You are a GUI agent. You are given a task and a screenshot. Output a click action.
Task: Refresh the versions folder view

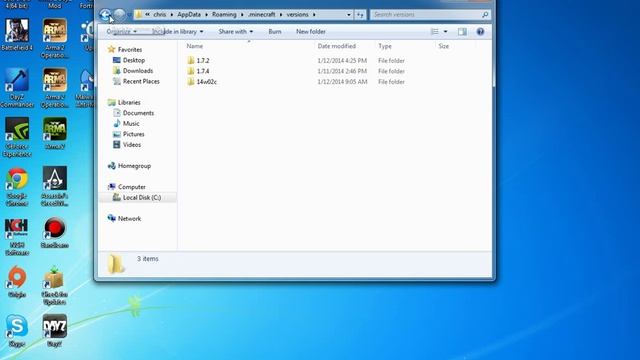coord(360,15)
